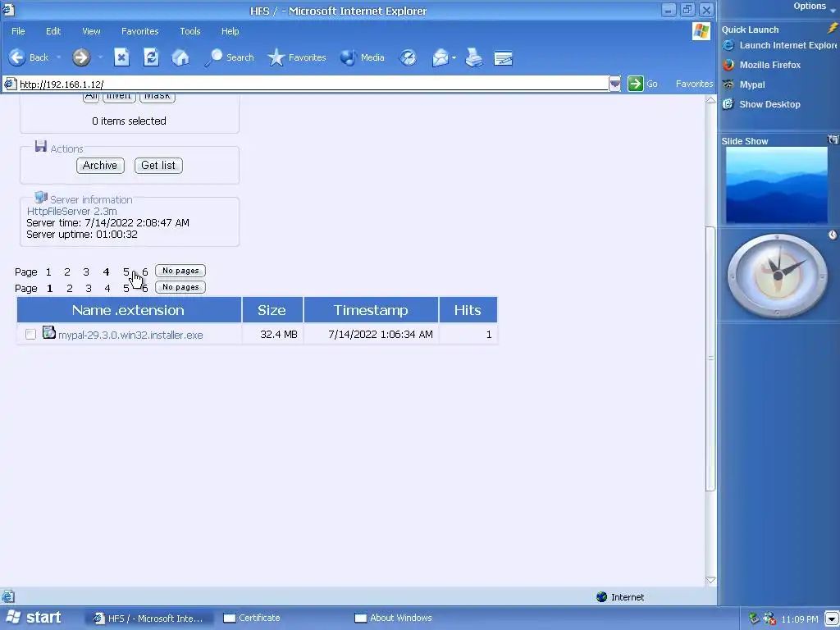Image resolution: width=840 pixels, height=630 pixels.
Task: Click the address bar URL field
Action: coord(313,84)
